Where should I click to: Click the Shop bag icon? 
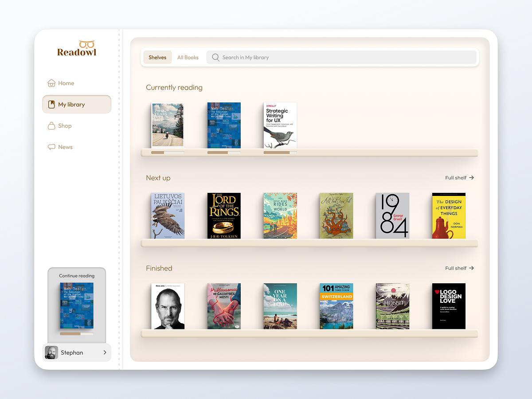[51, 125]
